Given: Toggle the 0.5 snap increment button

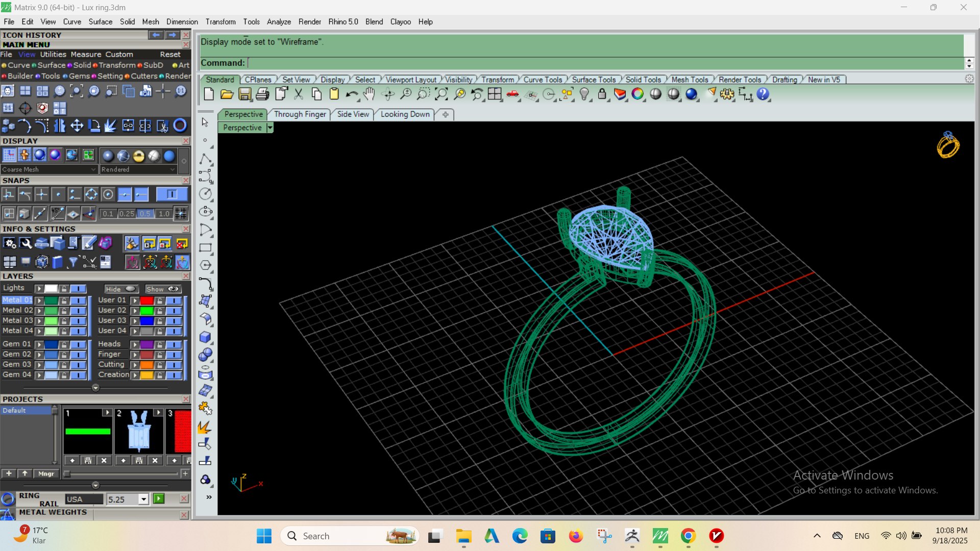Looking at the screenshot, I should point(145,214).
